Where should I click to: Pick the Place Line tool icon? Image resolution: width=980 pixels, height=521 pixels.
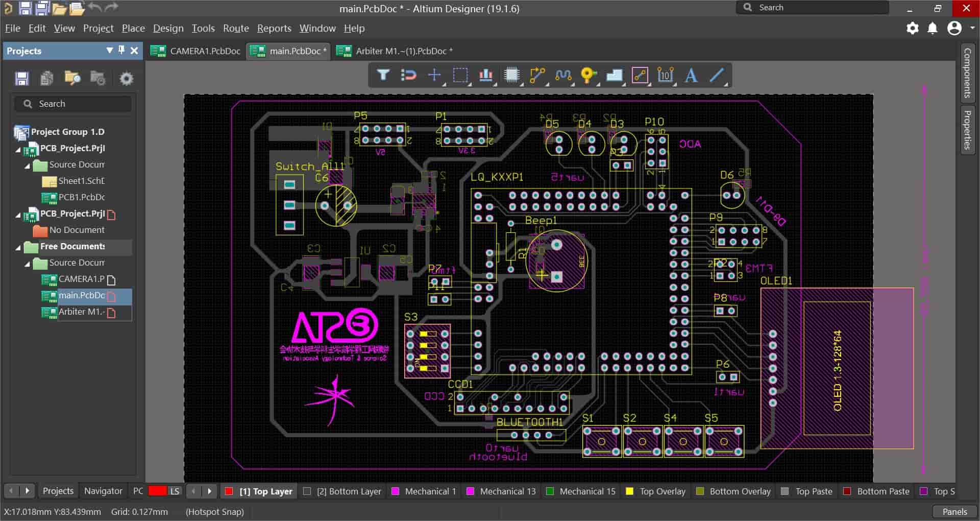click(x=717, y=76)
